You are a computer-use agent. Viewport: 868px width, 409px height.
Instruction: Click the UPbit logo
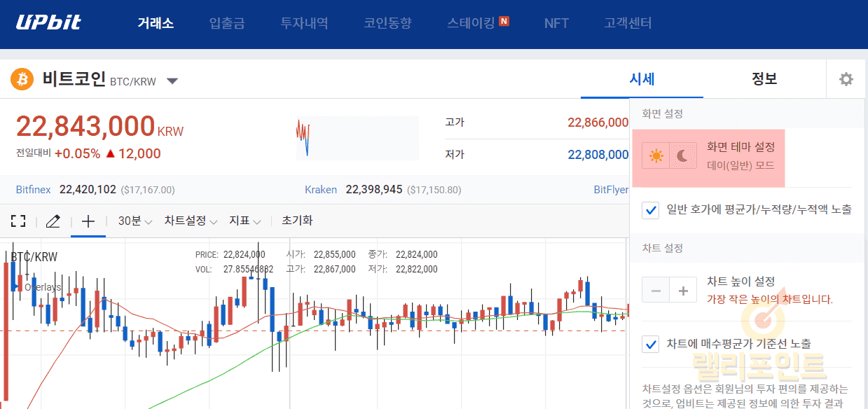(49, 23)
